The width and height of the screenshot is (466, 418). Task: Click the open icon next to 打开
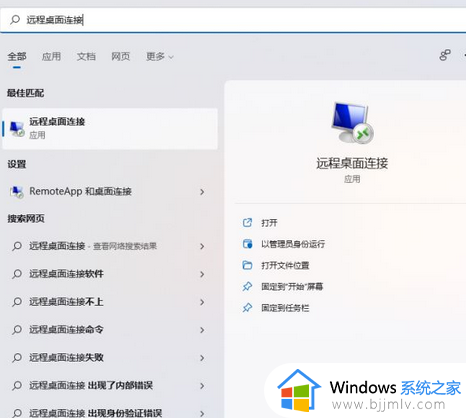tap(247, 223)
